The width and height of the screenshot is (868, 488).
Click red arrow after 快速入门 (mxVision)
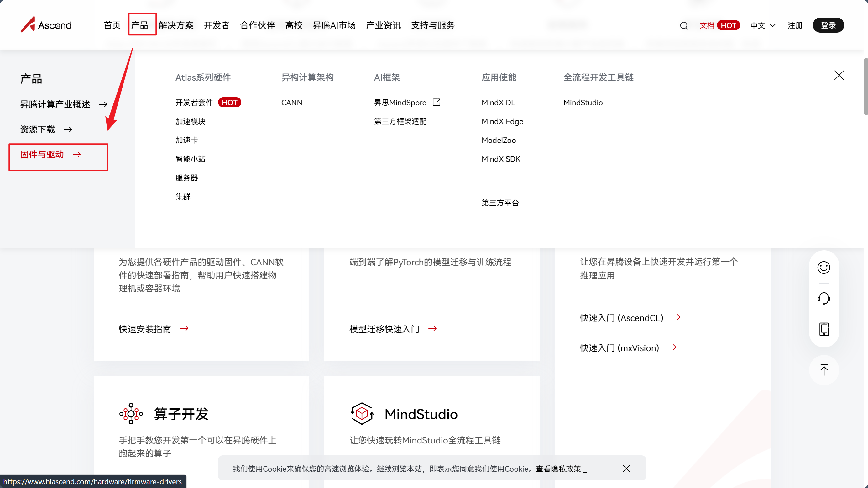point(672,347)
